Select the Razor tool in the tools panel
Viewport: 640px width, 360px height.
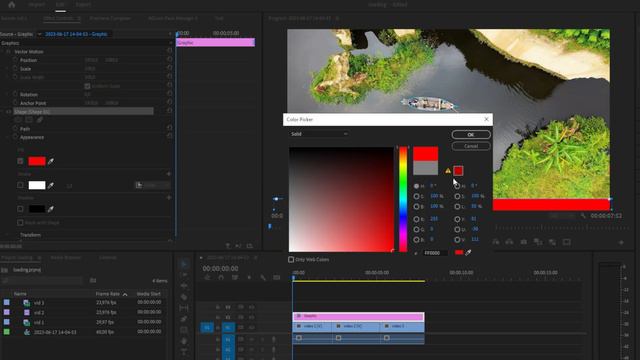[184, 297]
